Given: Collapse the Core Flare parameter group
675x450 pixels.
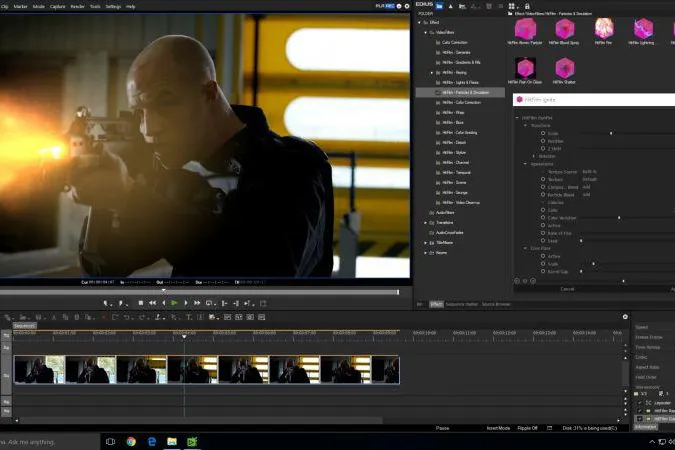Looking at the screenshot, I should (525, 248).
